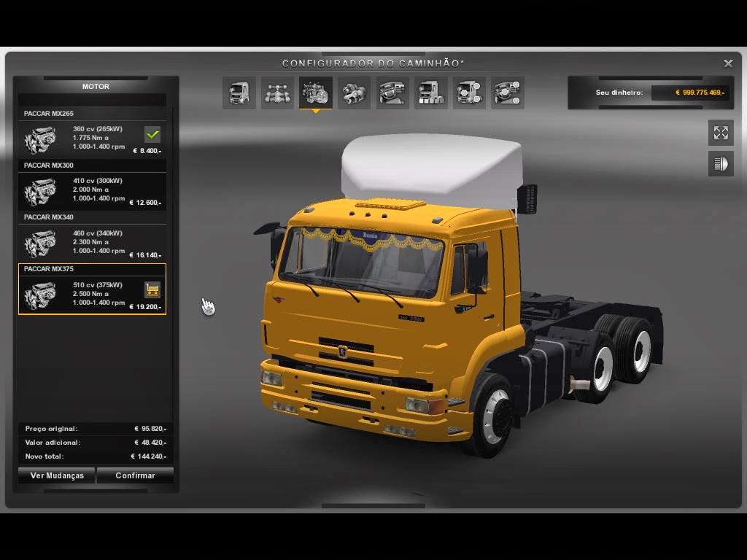Open the interior accessories tab
Screen dimensions: 747x560
(x=508, y=93)
